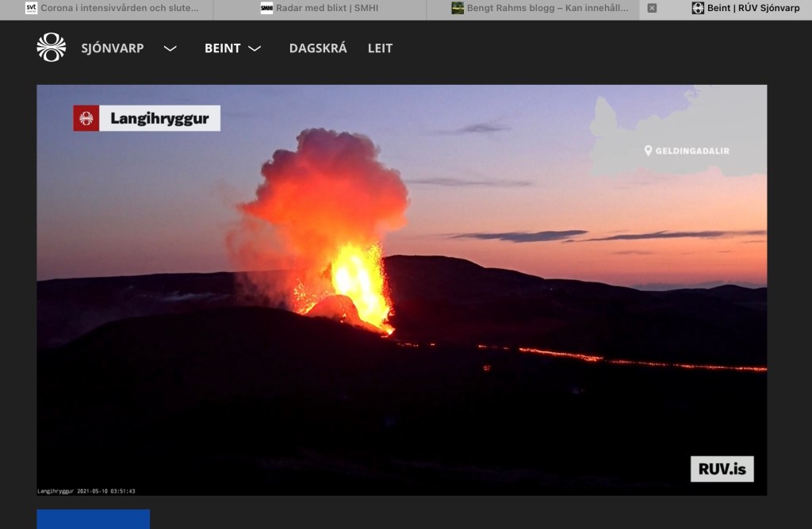
Task: Close the Beint RÚV Sjónvarp tab
Action: (x=652, y=8)
